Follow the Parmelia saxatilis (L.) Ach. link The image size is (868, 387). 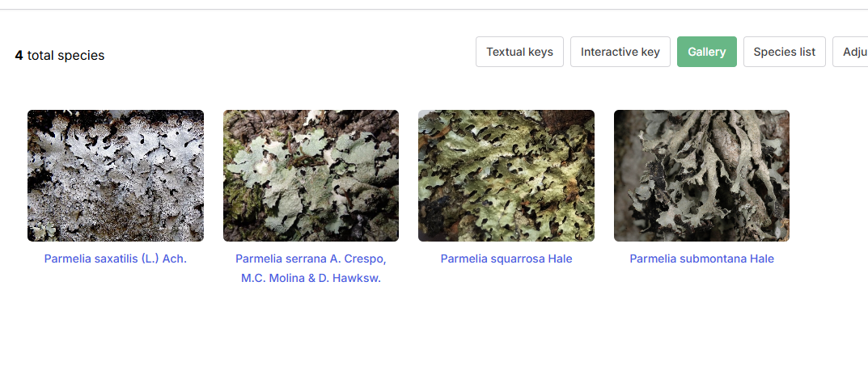[x=116, y=259]
